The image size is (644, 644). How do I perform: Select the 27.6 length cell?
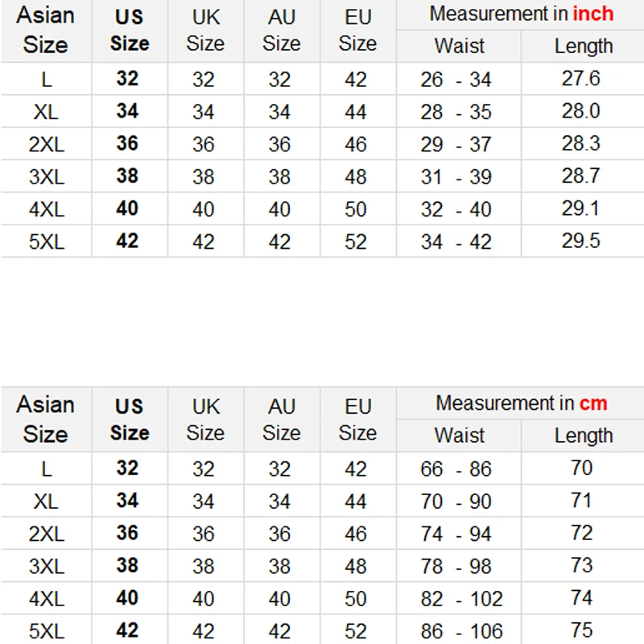[581, 79]
